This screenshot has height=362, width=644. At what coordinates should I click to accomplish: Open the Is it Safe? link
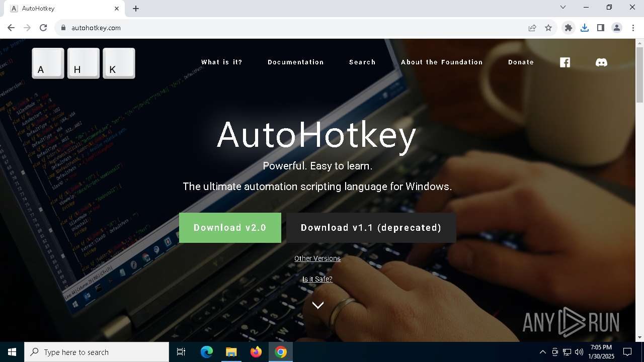tap(317, 279)
